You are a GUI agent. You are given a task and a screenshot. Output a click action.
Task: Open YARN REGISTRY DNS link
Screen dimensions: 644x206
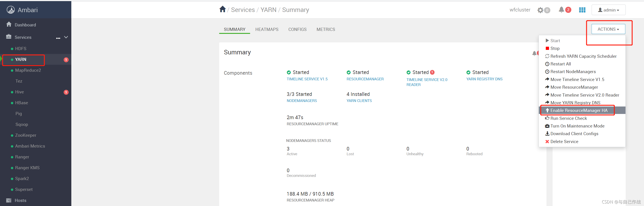pyautogui.click(x=484, y=79)
